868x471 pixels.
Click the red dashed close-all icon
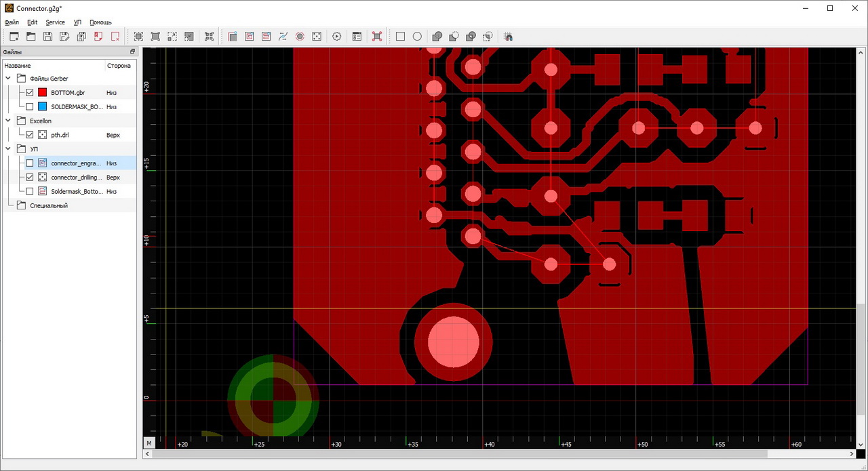(x=115, y=37)
